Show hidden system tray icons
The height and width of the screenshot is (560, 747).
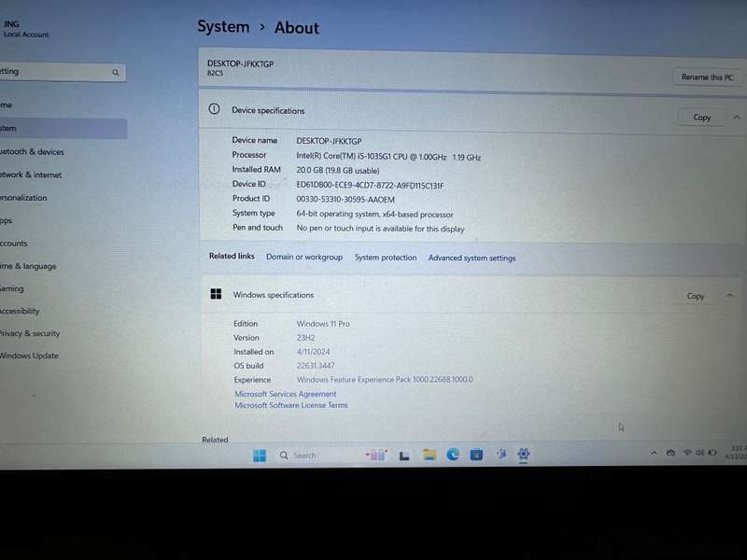(654, 454)
